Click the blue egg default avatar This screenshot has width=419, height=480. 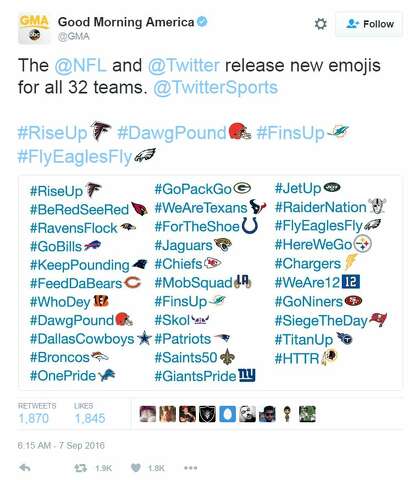[x=227, y=414]
